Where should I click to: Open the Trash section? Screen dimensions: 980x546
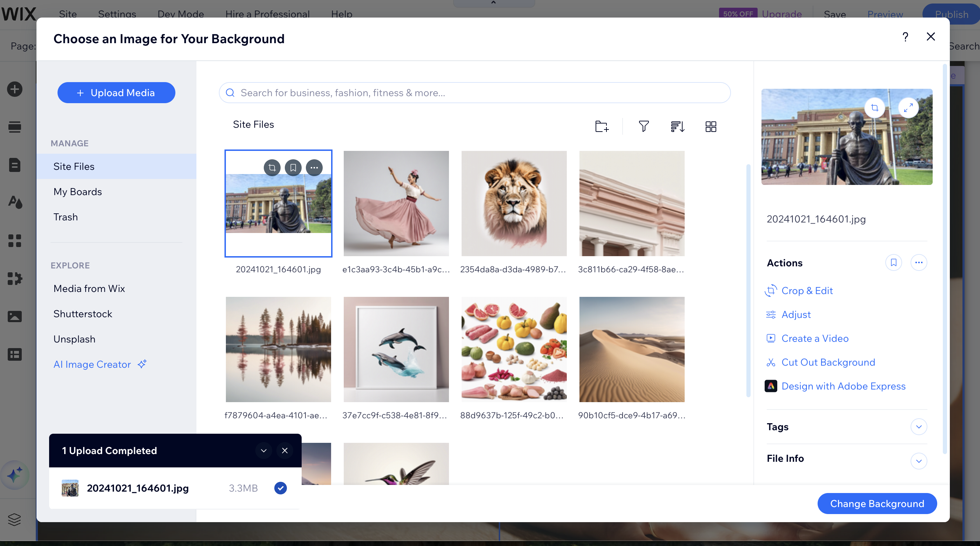(66, 217)
